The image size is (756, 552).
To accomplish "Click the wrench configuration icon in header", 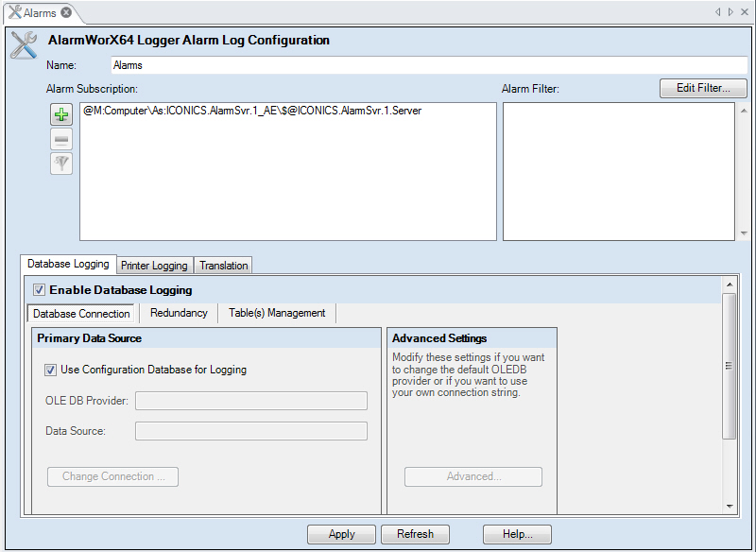I will (24, 45).
